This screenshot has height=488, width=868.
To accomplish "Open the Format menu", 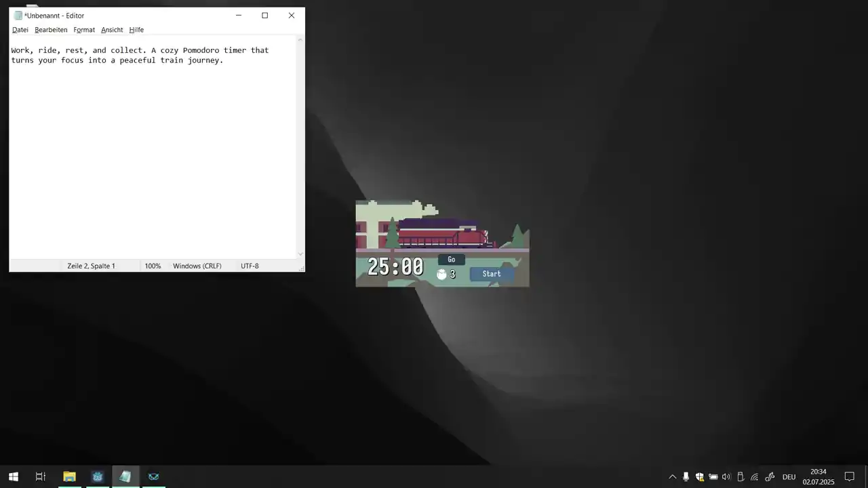I will (x=84, y=30).
